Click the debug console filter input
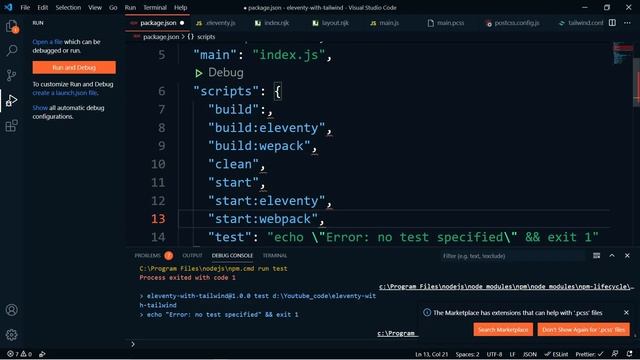This screenshot has width=640, height=360. click(513, 256)
